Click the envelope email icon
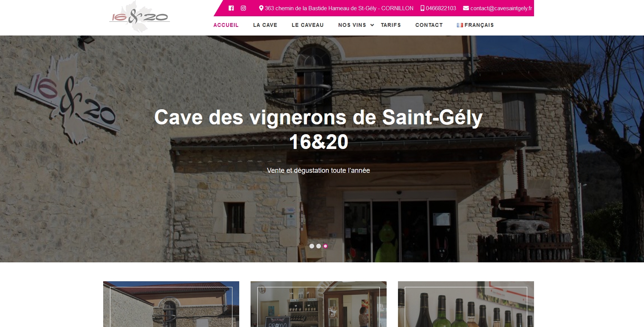 point(466,8)
